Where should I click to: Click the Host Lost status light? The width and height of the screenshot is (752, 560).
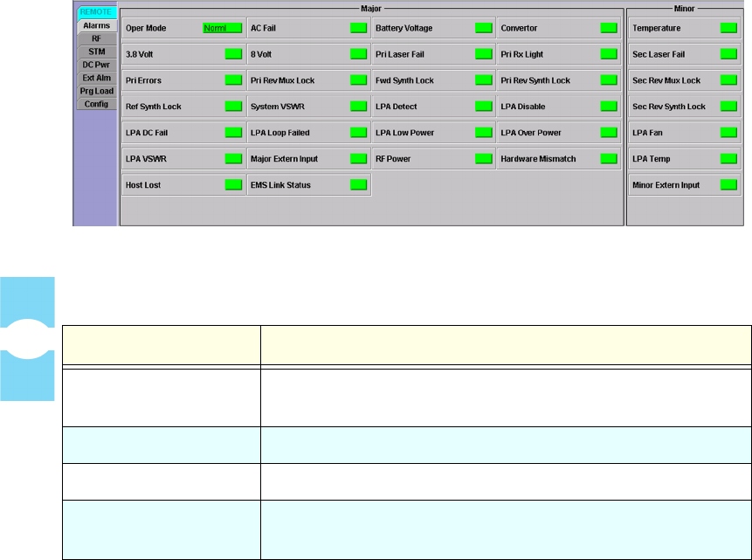233,184
